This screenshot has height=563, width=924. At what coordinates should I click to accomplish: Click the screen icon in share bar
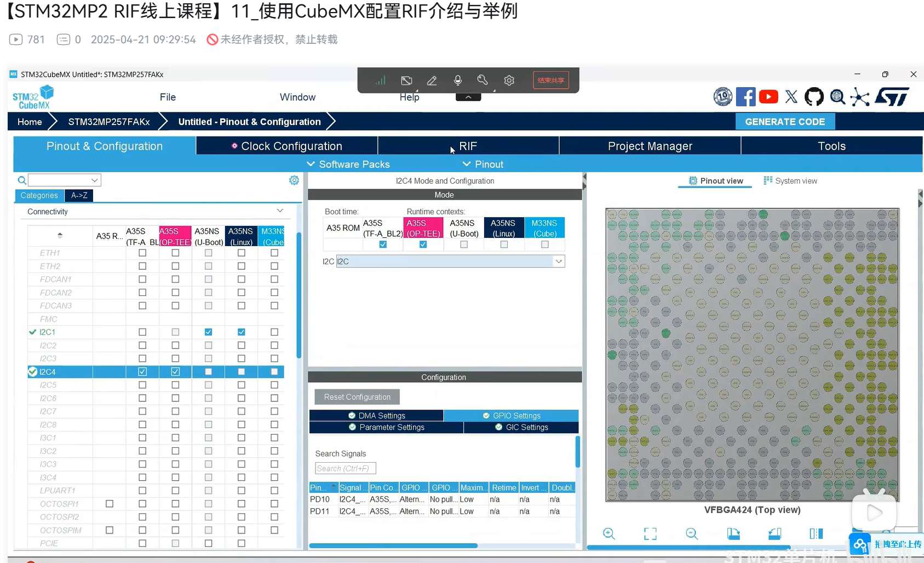click(x=406, y=81)
